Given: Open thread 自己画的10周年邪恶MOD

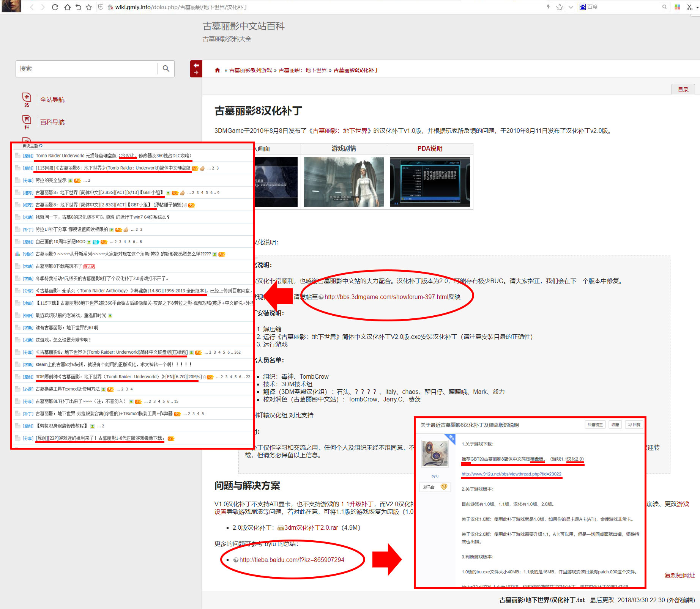Looking at the screenshot, I should click(x=60, y=242).
